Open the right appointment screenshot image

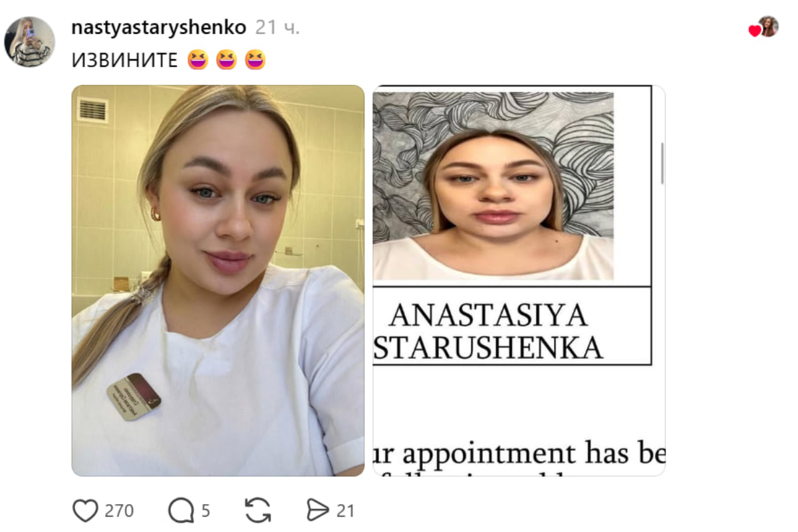click(x=519, y=281)
